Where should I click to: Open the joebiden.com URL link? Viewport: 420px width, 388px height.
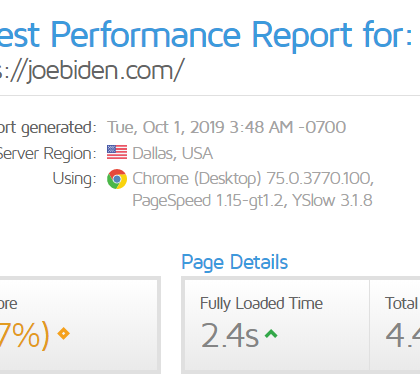[92, 71]
